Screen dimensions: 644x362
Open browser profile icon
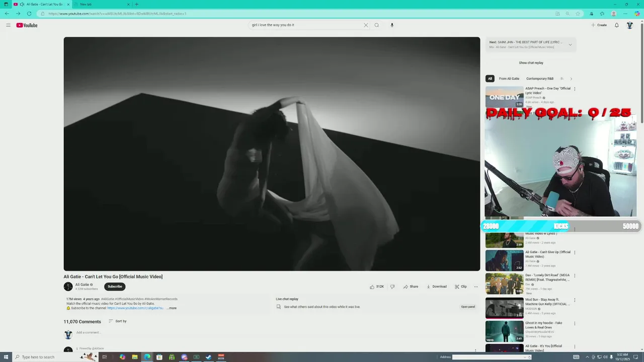[614, 14]
